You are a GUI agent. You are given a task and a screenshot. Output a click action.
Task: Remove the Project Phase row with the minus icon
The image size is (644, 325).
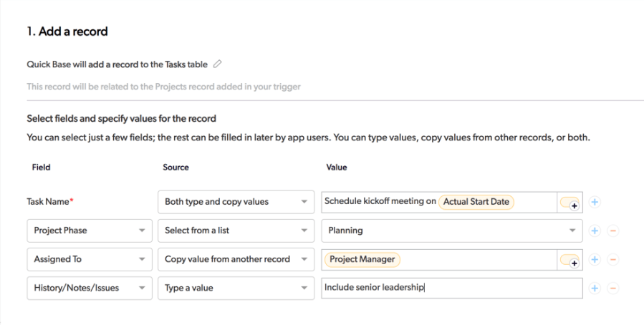(x=612, y=231)
